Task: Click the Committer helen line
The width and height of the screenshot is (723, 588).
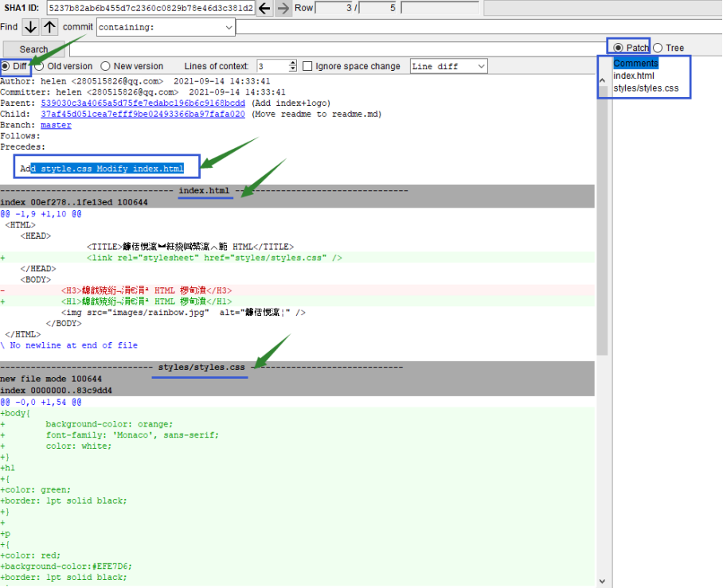Action: coord(143,92)
